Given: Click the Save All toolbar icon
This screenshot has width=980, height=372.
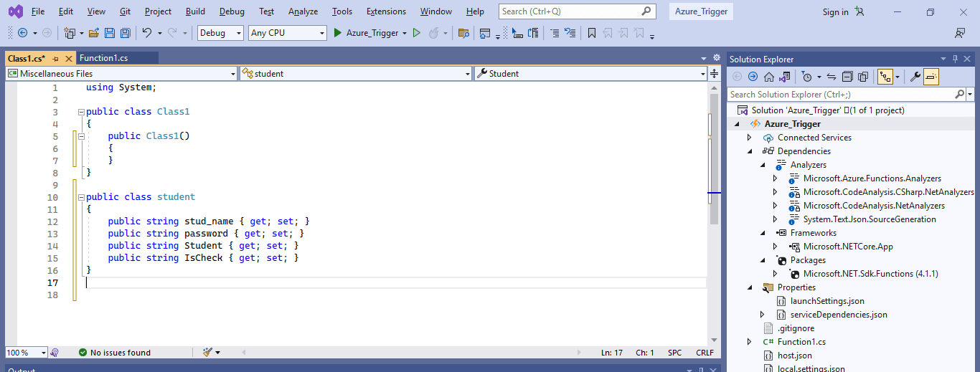Looking at the screenshot, I should pyautogui.click(x=126, y=33).
